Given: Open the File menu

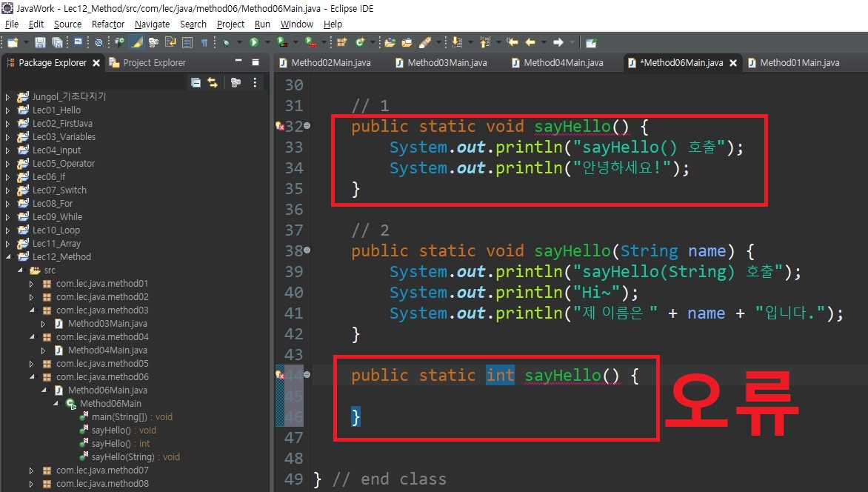Looking at the screenshot, I should click(x=12, y=24).
